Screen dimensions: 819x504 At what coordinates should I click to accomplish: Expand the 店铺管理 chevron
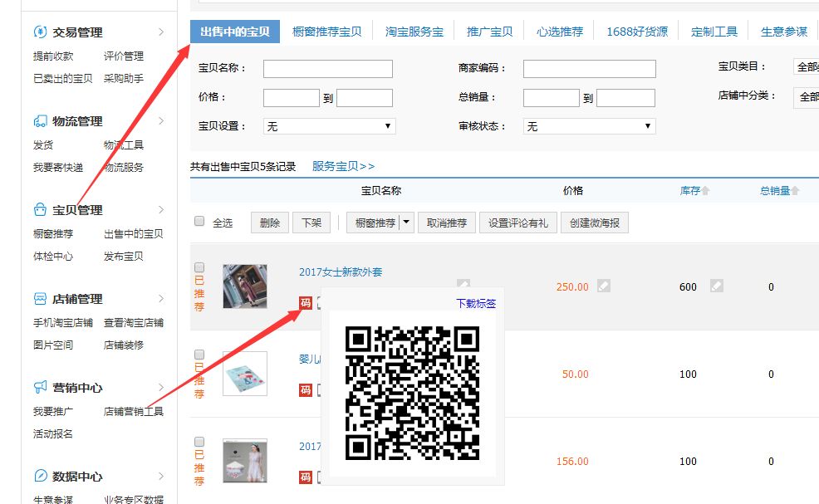[x=161, y=298]
